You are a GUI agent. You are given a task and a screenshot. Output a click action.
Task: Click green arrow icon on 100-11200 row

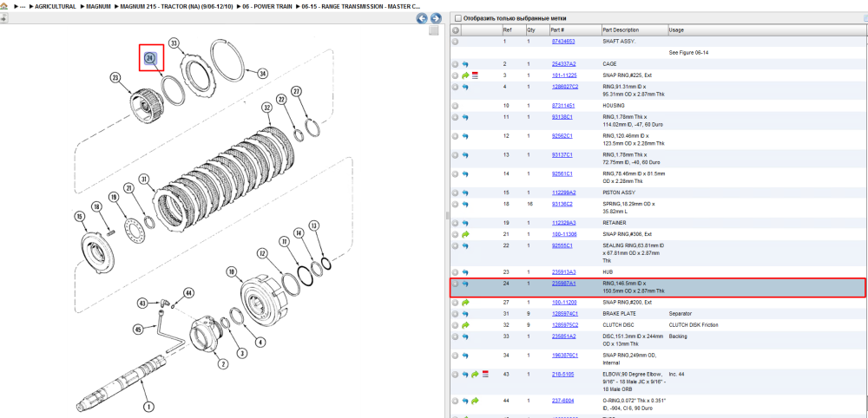(465, 303)
